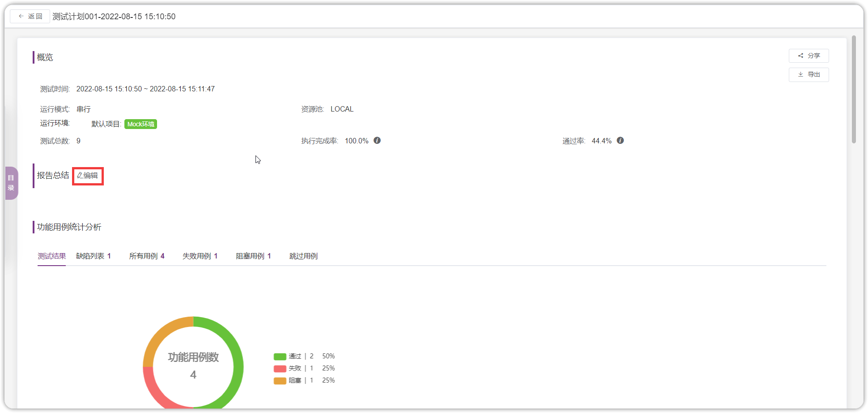
Task: Select the 跳过用例 tab
Action: 303,256
